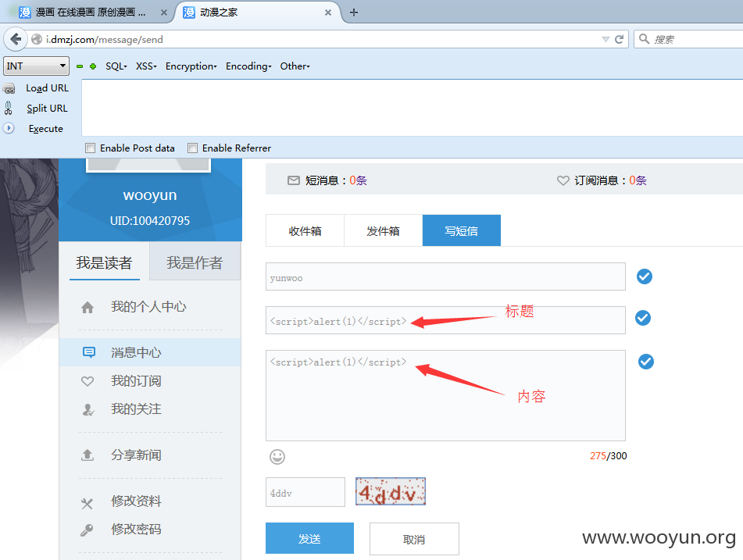Click the recipient field containing yunwoo
743x560 pixels.
(445, 276)
